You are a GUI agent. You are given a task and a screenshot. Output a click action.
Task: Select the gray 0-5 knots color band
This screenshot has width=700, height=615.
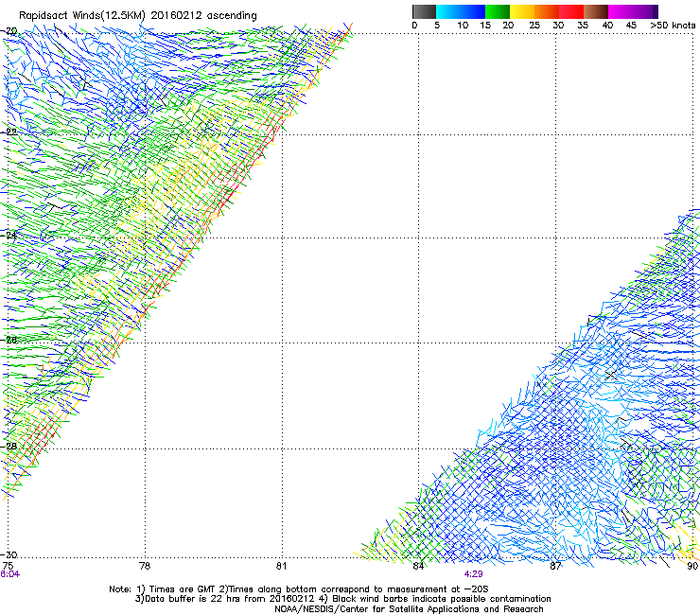pyautogui.click(x=424, y=11)
